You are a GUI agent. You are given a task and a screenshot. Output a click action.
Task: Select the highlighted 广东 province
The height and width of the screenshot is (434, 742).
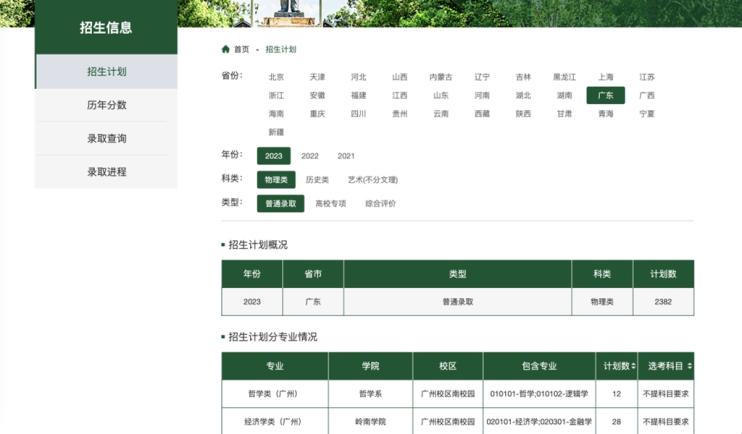605,96
